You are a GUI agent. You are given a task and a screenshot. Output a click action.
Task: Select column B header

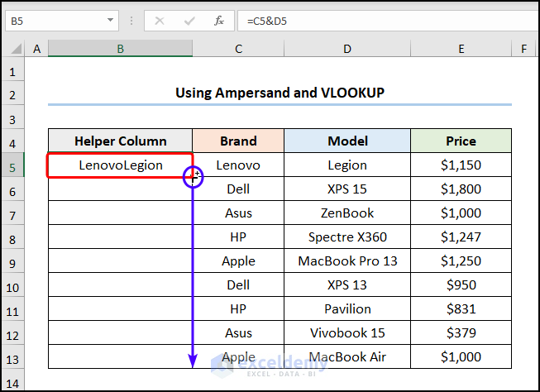pyautogui.click(x=120, y=49)
